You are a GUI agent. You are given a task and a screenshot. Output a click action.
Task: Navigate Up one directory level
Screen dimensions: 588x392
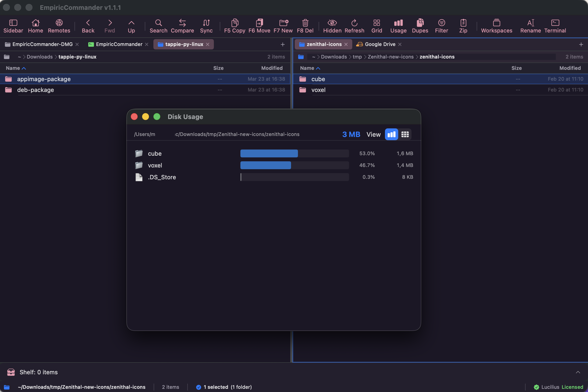point(132,26)
